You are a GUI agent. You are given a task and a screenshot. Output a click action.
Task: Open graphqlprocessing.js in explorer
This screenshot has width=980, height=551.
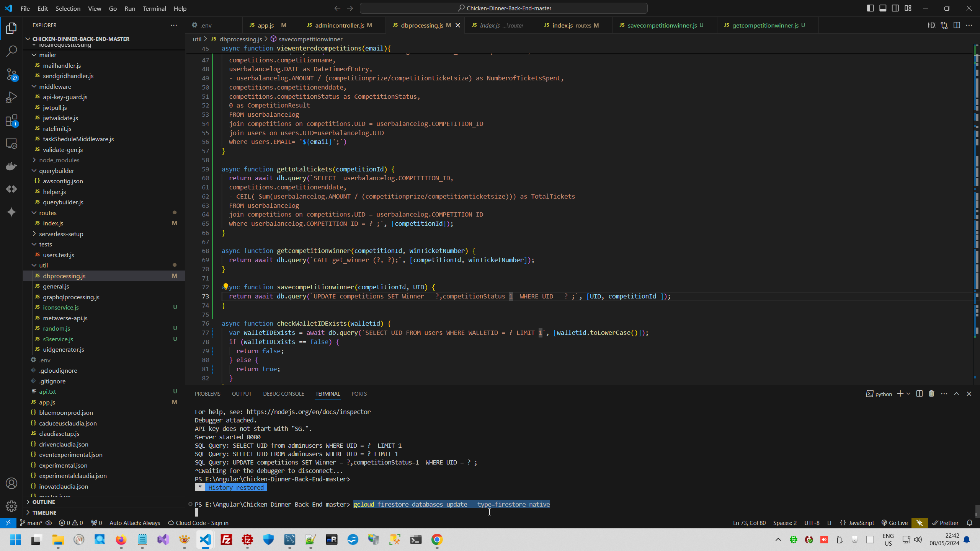click(71, 297)
